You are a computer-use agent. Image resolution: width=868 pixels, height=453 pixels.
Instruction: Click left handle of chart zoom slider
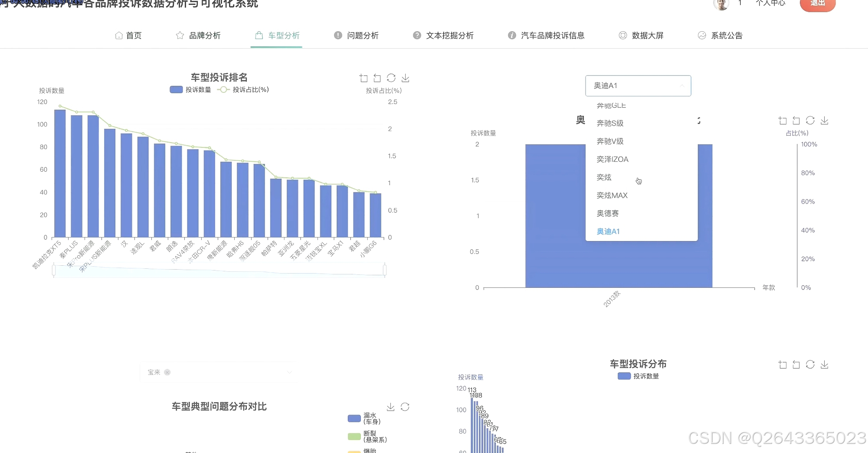(54, 270)
